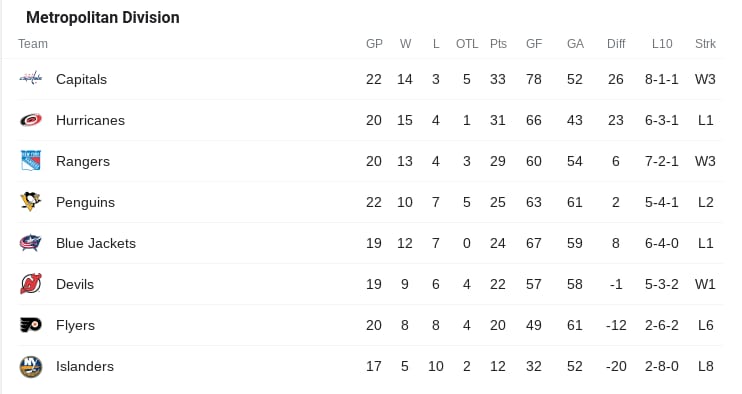
Task: Click the Diff column header
Action: [x=616, y=44]
